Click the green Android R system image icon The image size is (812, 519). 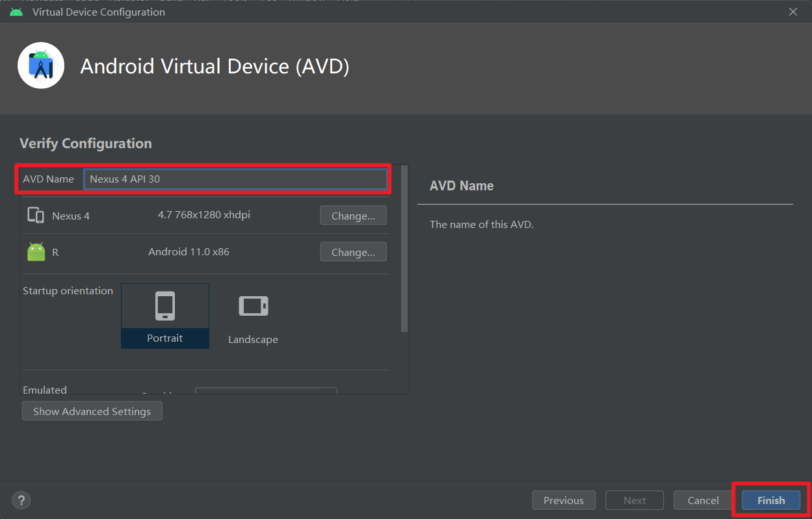click(x=36, y=251)
